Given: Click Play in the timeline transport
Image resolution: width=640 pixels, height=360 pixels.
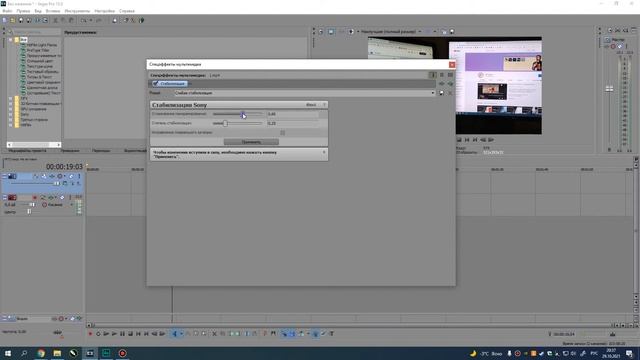Looking at the screenshot, I should [x=114, y=334].
